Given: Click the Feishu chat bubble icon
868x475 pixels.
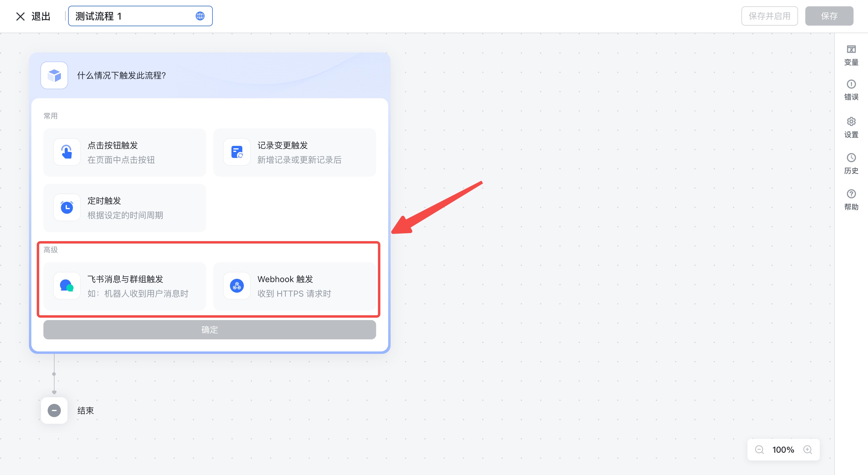Looking at the screenshot, I should click(x=67, y=286).
